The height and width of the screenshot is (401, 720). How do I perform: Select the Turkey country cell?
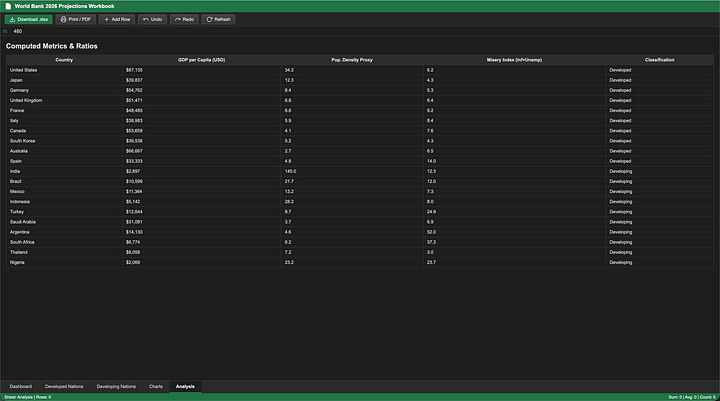click(64, 211)
